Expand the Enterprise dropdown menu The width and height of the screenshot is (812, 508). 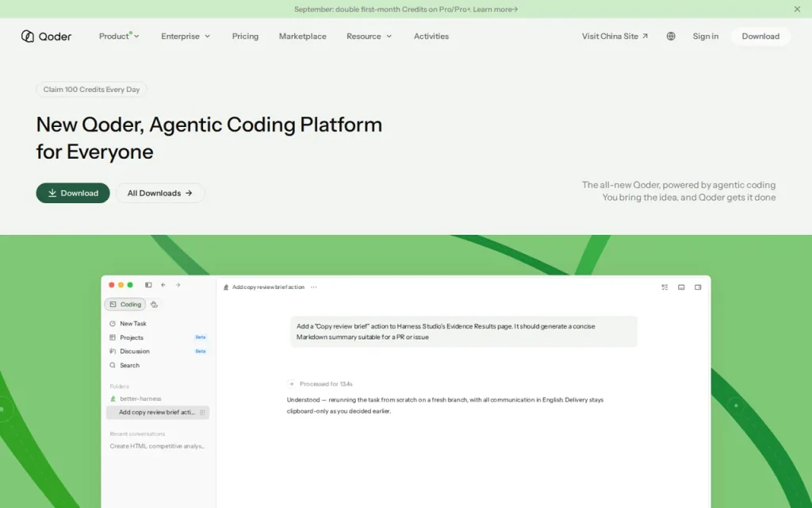pos(186,37)
